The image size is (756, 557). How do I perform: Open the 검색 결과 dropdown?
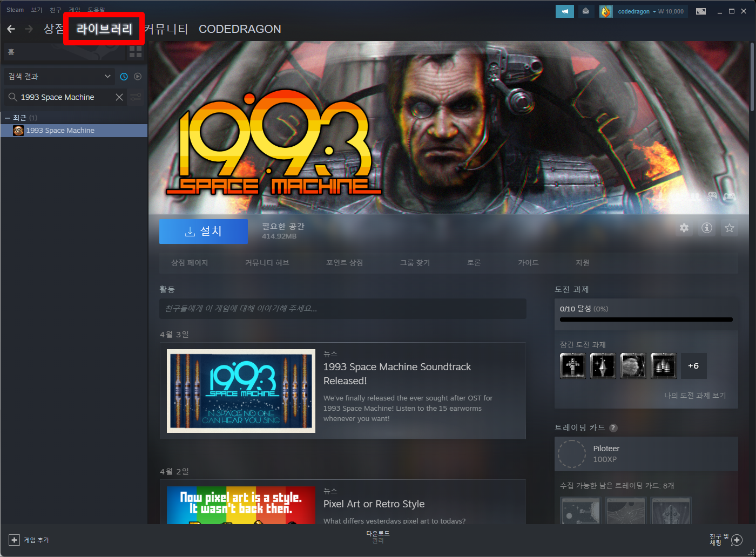pos(59,77)
